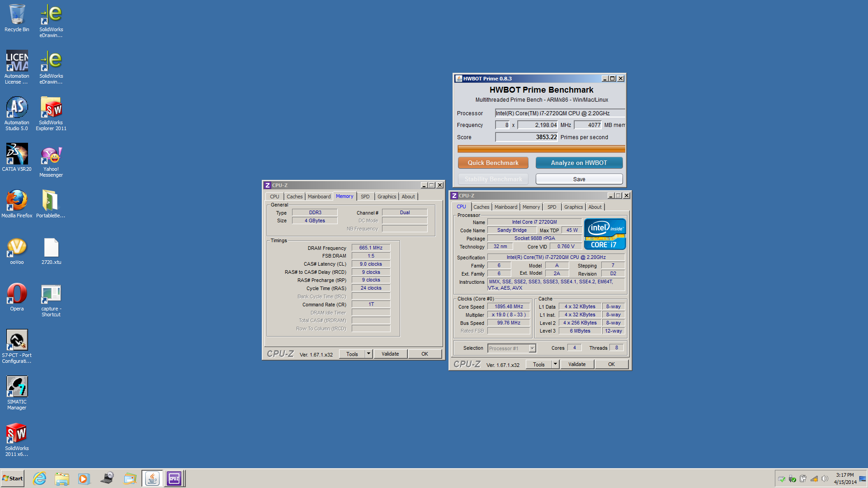Click Tools button in Memory CPU-Z window

pyautogui.click(x=352, y=354)
